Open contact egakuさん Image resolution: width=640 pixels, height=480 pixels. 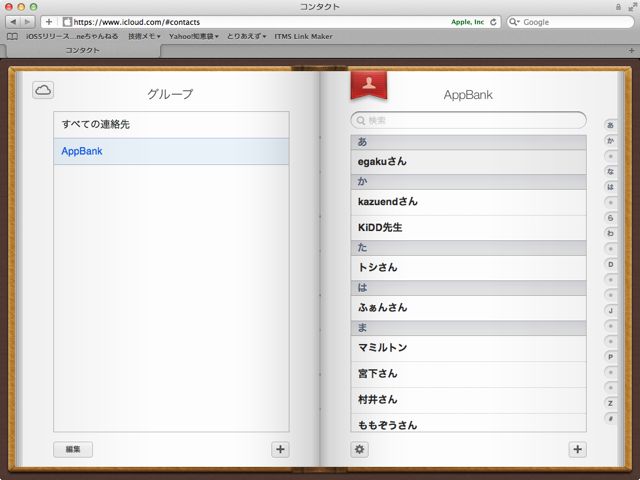click(469, 162)
